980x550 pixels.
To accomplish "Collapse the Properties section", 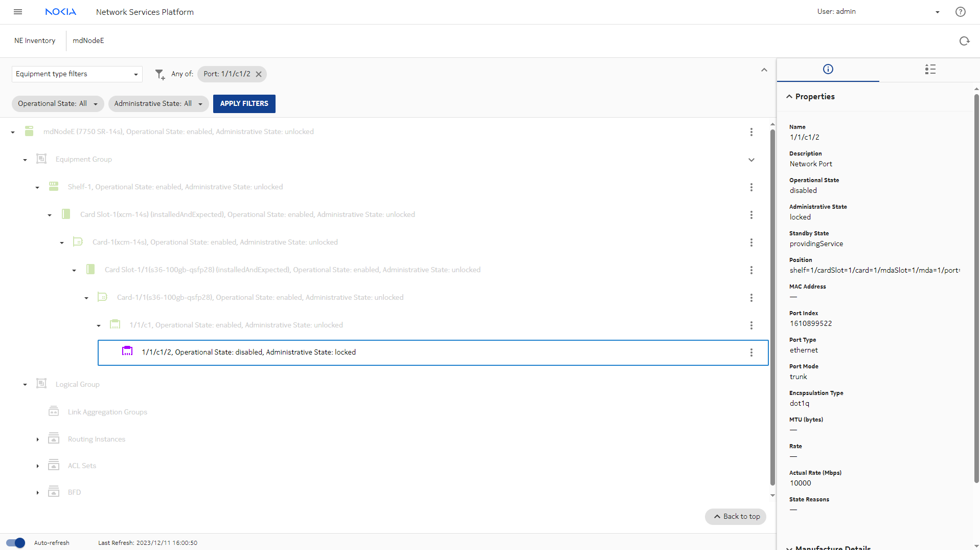I will click(789, 97).
